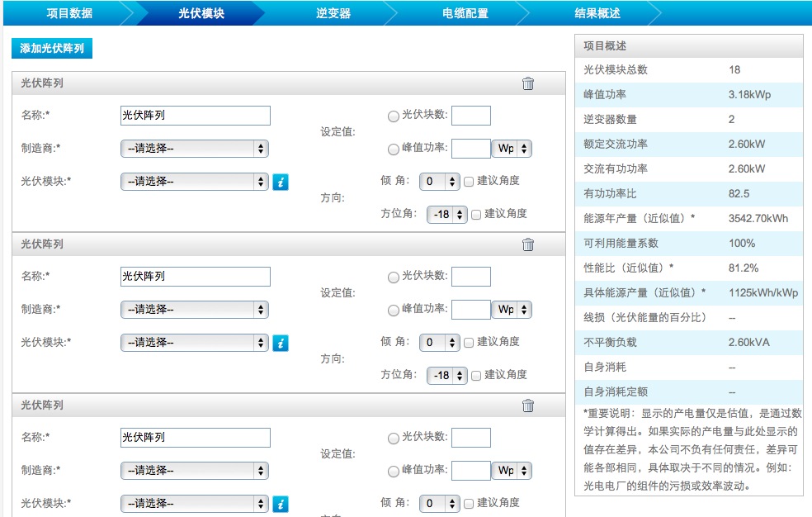Click 添加光伏阵列 button
The image size is (812, 517).
tap(52, 48)
